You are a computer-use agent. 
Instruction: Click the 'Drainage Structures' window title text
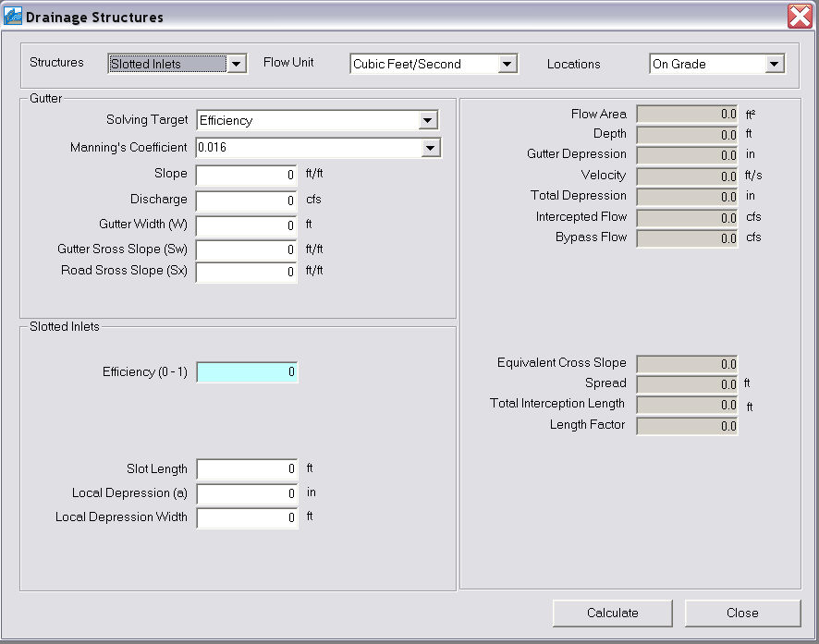pos(94,18)
